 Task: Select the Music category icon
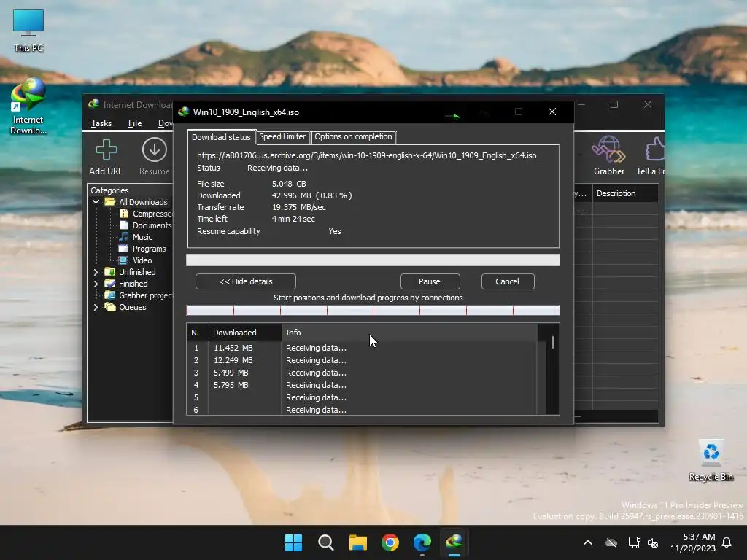pyautogui.click(x=124, y=237)
